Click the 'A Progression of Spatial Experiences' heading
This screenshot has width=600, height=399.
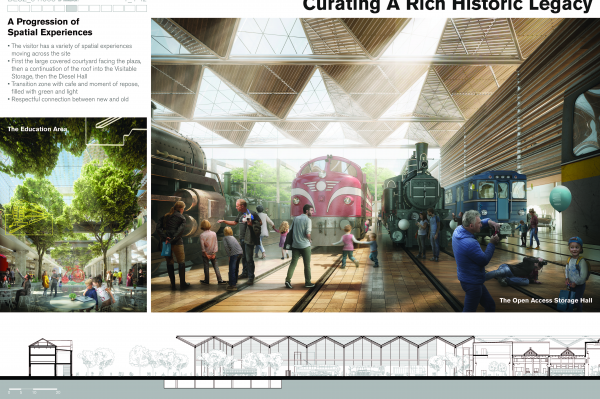(x=50, y=27)
